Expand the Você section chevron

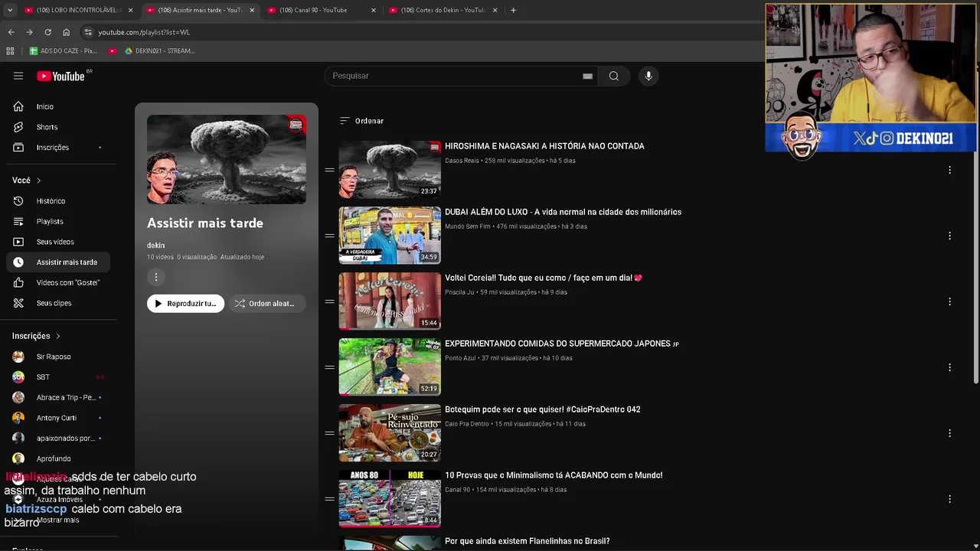pos(38,181)
